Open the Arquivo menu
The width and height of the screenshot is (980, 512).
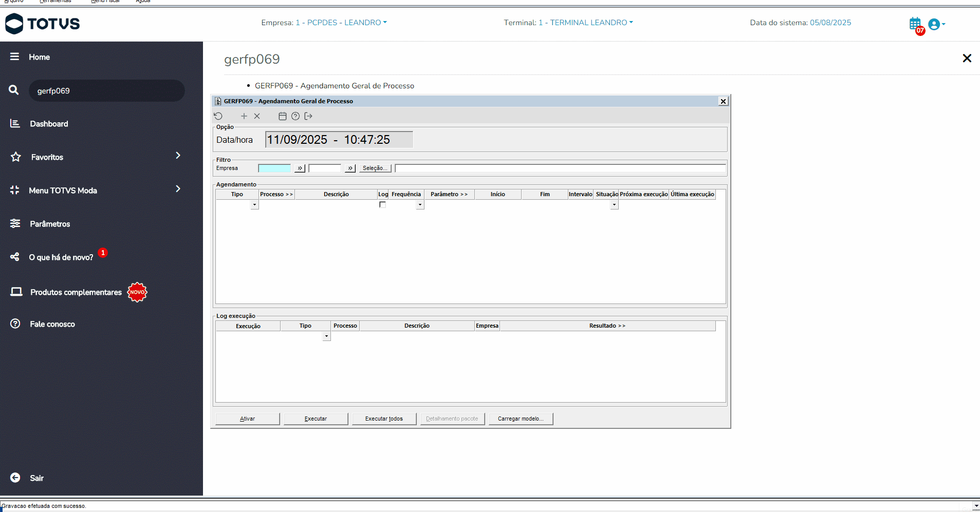pyautogui.click(x=14, y=2)
